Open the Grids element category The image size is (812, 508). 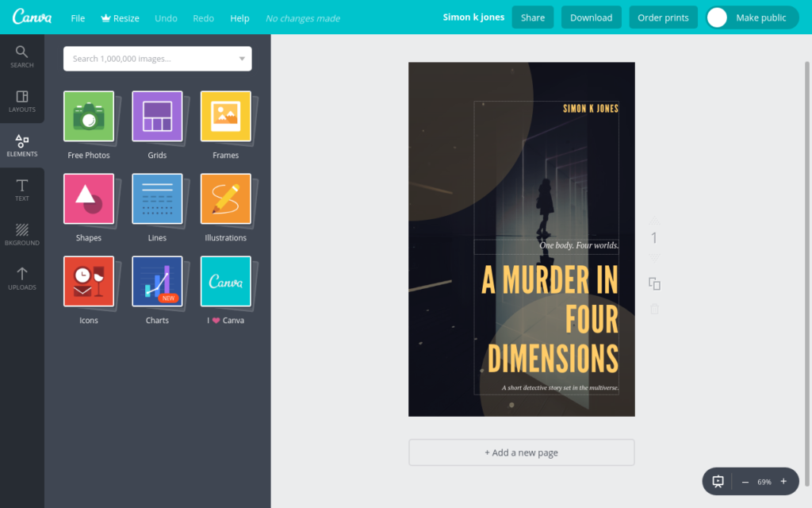coord(157,117)
